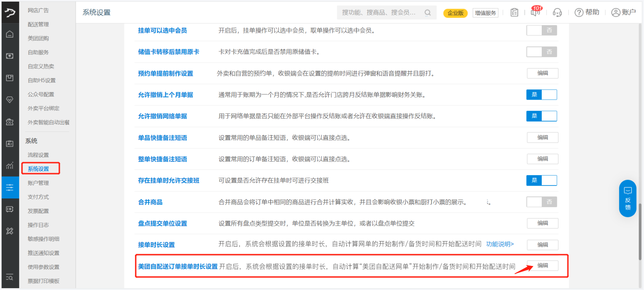Image resolution: width=644 pixels, height=290 pixels.
Task: Open 自助H5设置 menu item
Action: click(42, 80)
